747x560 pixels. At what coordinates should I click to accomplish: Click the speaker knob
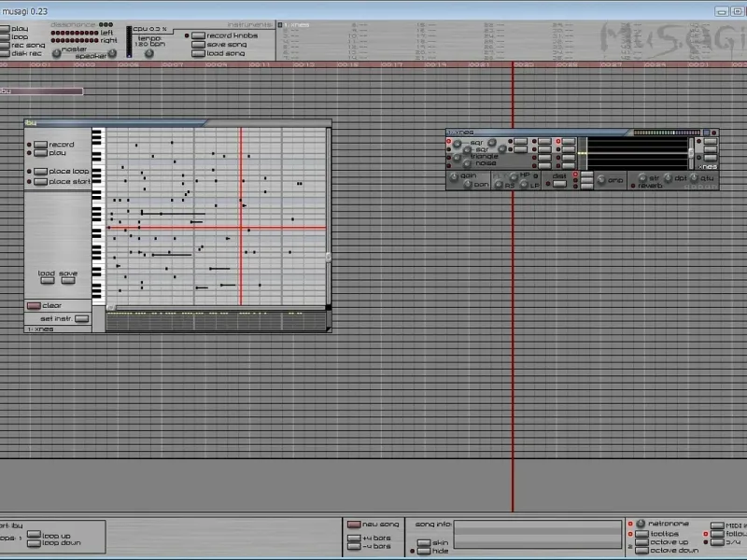pyautogui.click(x=112, y=53)
